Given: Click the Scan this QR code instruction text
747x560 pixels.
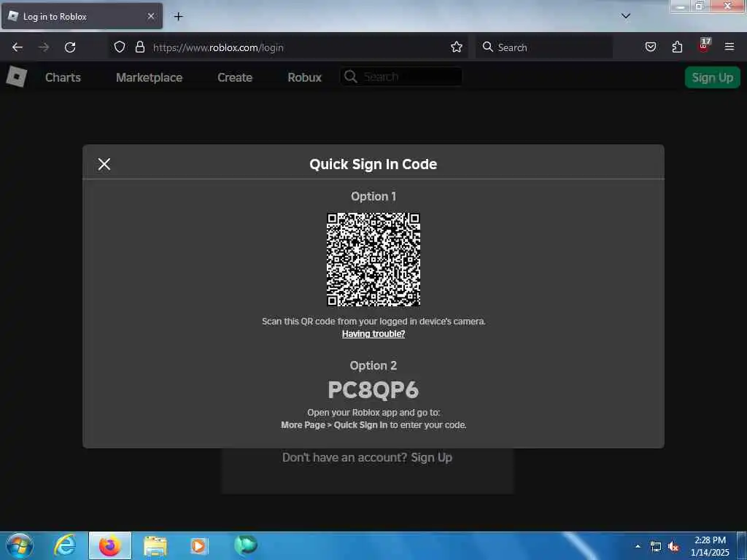Looking at the screenshot, I should click(373, 322).
